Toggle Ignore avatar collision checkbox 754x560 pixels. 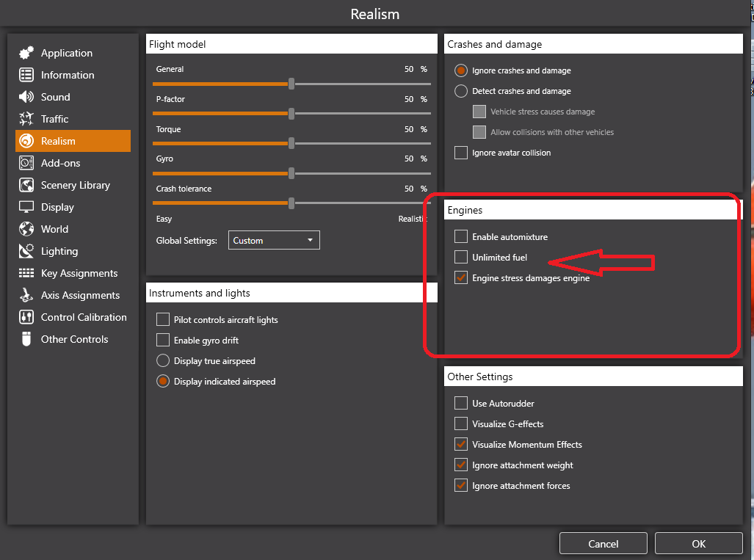pyautogui.click(x=460, y=153)
